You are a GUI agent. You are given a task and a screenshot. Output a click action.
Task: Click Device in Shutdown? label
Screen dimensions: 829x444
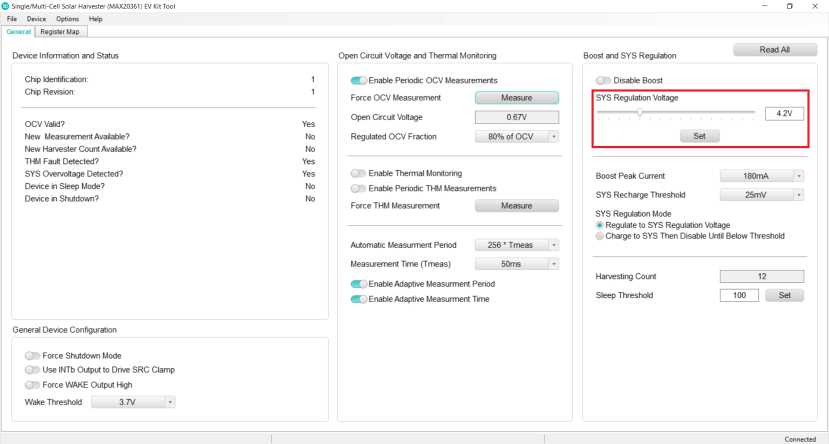[61, 199]
